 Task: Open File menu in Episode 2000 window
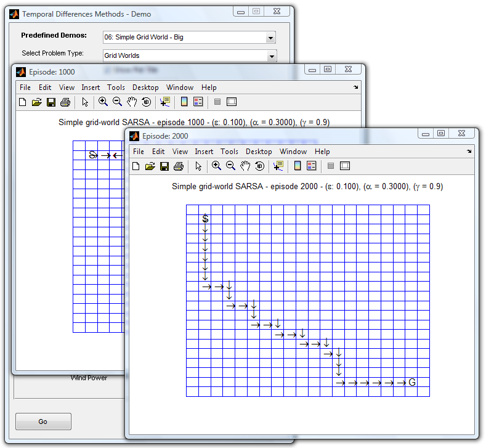(139, 152)
